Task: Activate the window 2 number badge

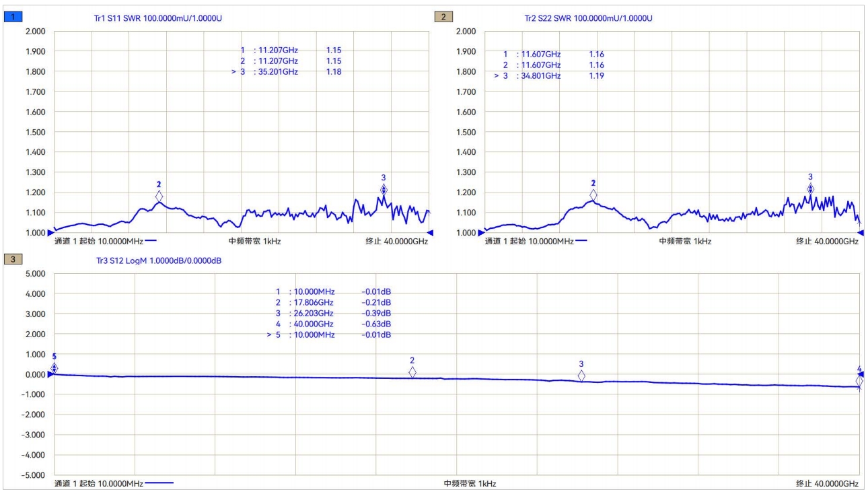Action: click(444, 17)
